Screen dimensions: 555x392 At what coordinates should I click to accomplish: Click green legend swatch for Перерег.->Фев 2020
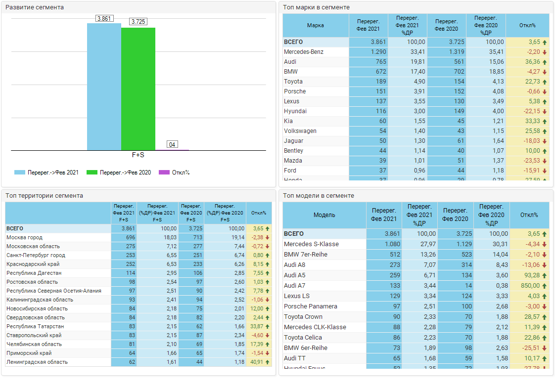[x=92, y=173]
